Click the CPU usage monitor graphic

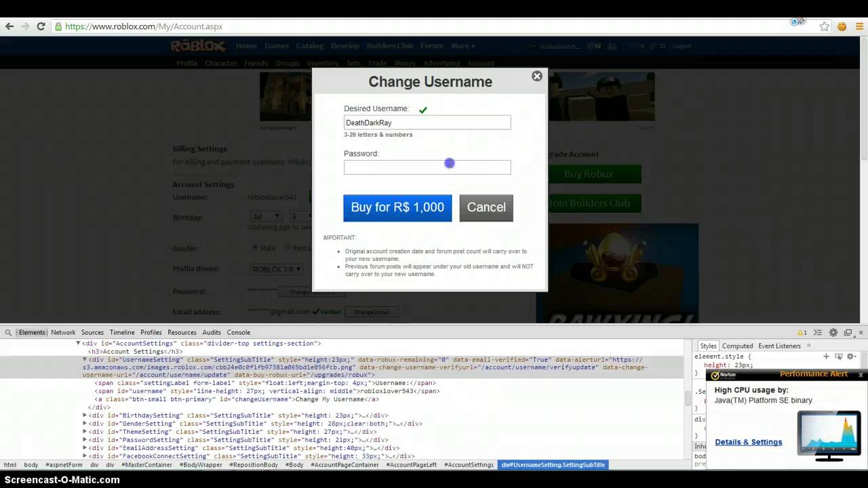[x=829, y=436]
